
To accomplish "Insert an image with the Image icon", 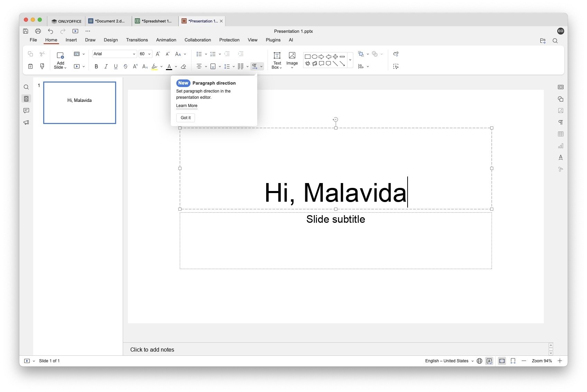I will pyautogui.click(x=292, y=59).
